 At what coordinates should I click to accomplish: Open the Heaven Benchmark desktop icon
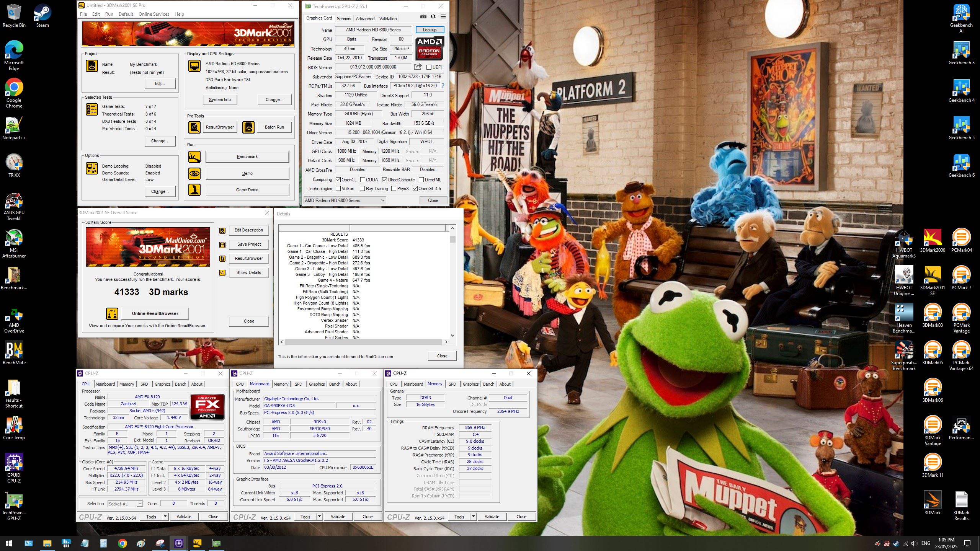tap(904, 318)
